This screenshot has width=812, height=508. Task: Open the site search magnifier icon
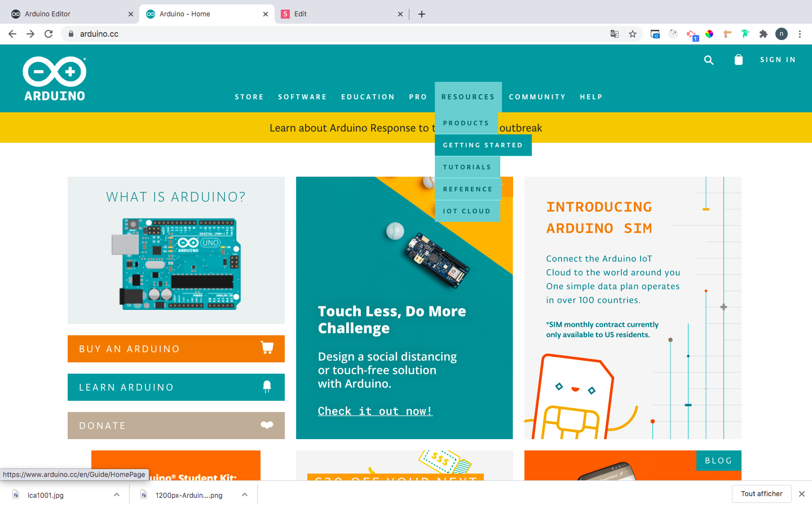point(709,60)
